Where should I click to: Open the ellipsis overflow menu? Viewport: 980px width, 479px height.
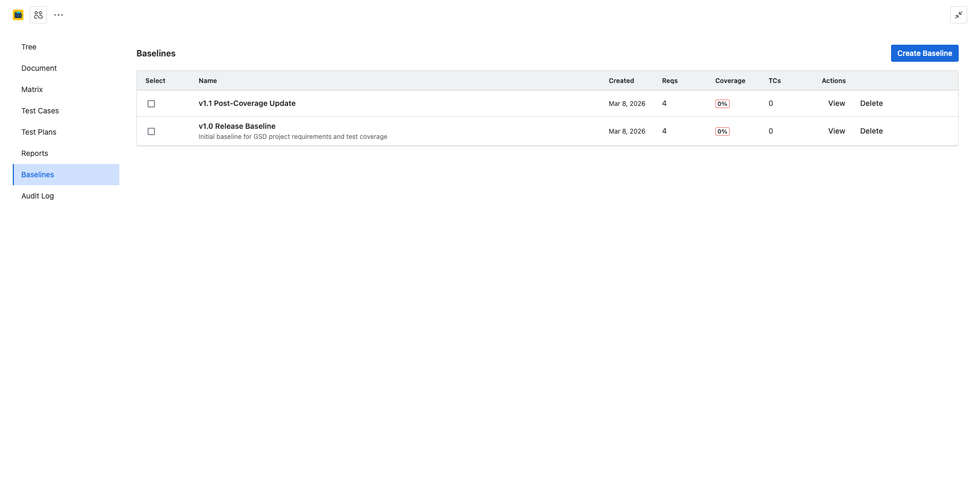pyautogui.click(x=58, y=14)
